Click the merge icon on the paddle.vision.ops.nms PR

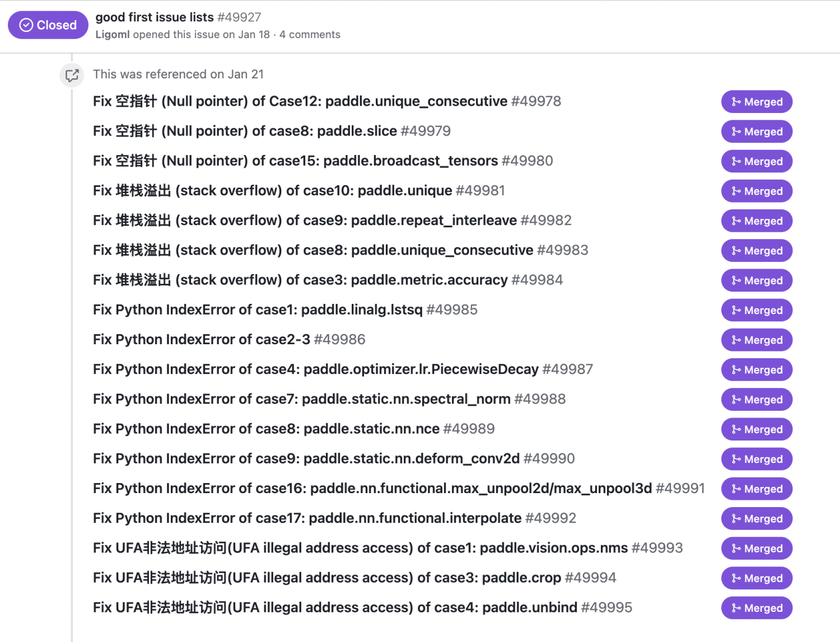coord(736,549)
